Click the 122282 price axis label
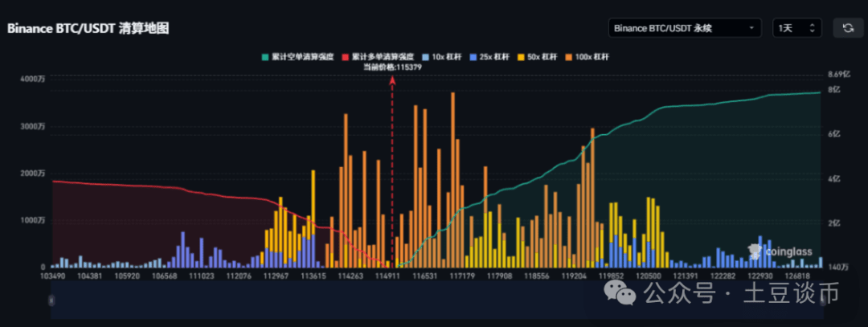The height and width of the screenshot is (327, 868). pos(723,276)
